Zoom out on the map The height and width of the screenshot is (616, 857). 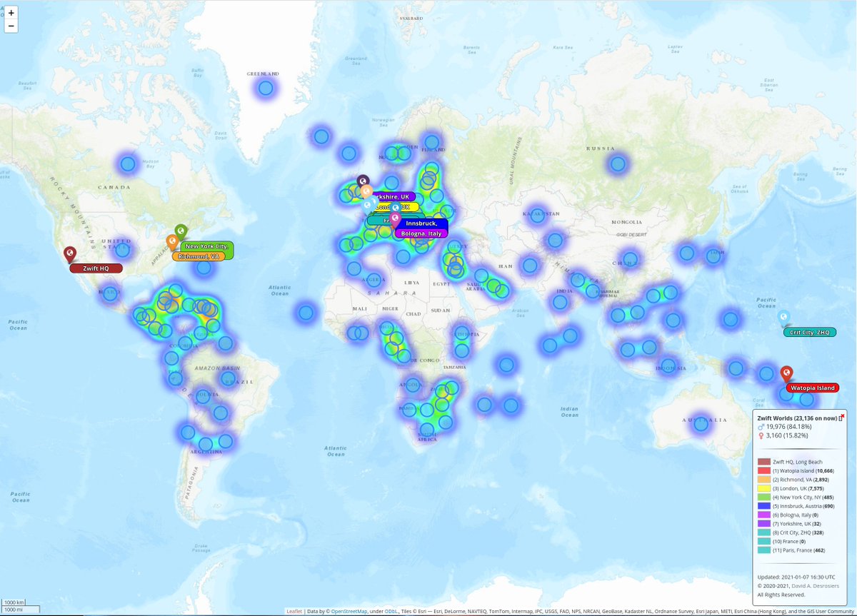click(11, 26)
